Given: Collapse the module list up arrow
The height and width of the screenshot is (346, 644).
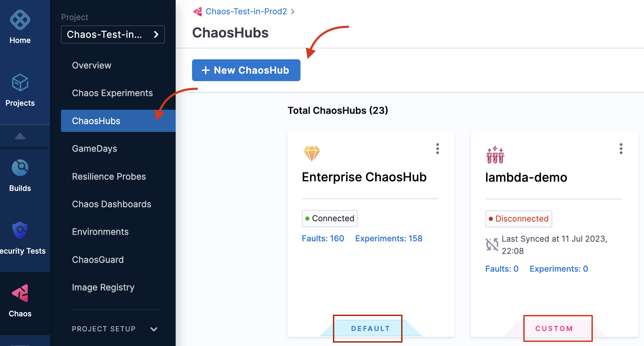Looking at the screenshot, I should click(20, 136).
